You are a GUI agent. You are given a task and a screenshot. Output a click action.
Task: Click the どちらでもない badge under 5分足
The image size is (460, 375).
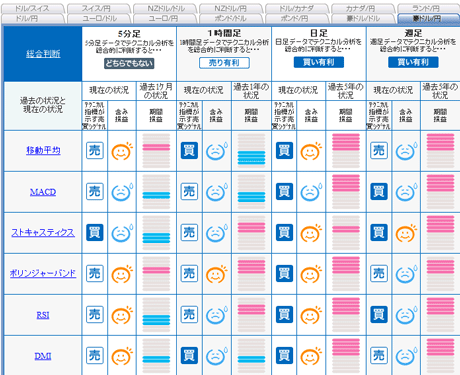pyautogui.click(x=129, y=63)
